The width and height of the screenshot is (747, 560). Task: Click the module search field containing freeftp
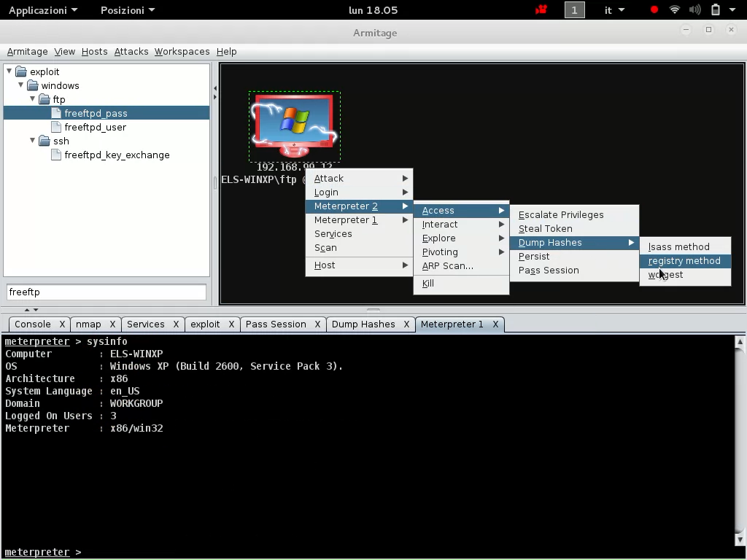107,292
